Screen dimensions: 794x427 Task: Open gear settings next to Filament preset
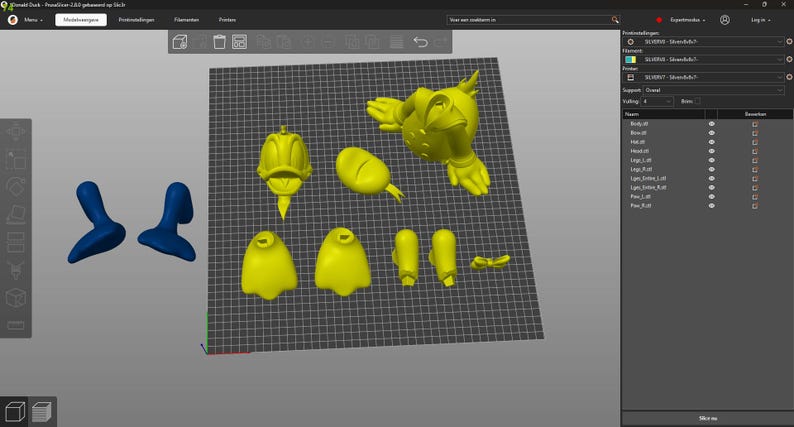coord(789,59)
